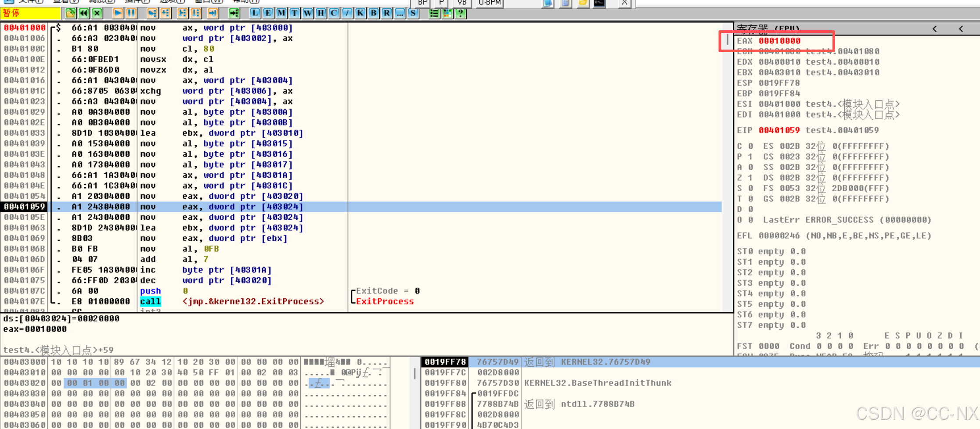This screenshot has width=980, height=429.
Task: Click the left arrow in the registers header
Action: [x=935, y=29]
